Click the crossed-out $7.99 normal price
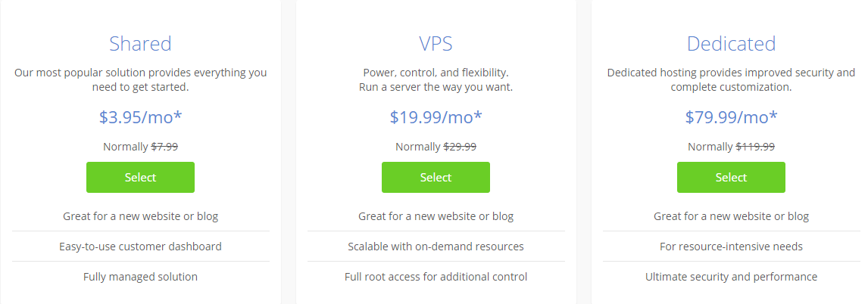This screenshot has width=868, height=304. 164,147
